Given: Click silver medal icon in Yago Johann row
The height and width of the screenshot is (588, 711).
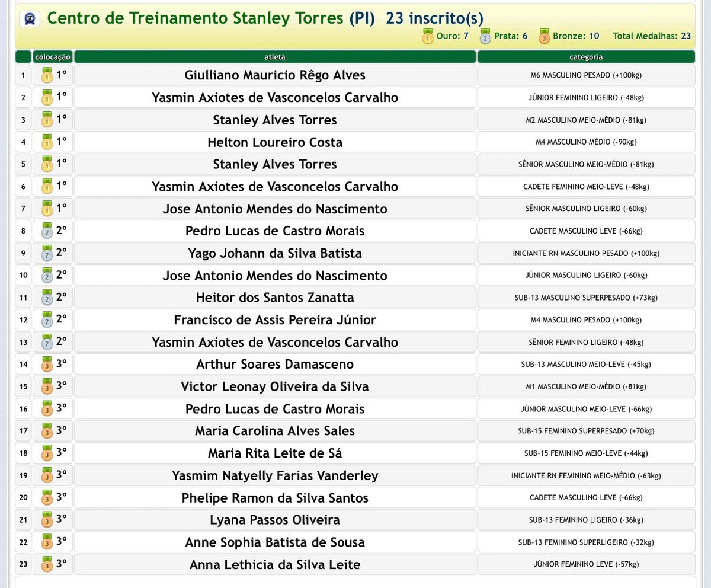Looking at the screenshot, I should point(47,254).
